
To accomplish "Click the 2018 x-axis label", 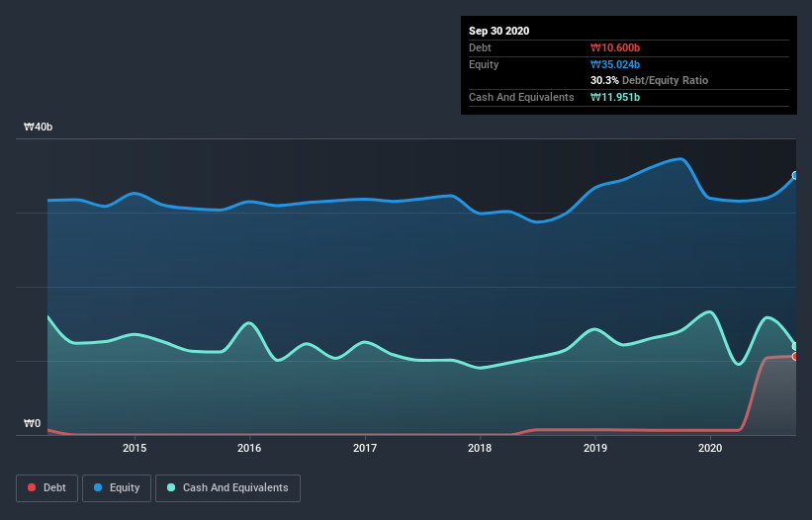I will [x=480, y=448].
